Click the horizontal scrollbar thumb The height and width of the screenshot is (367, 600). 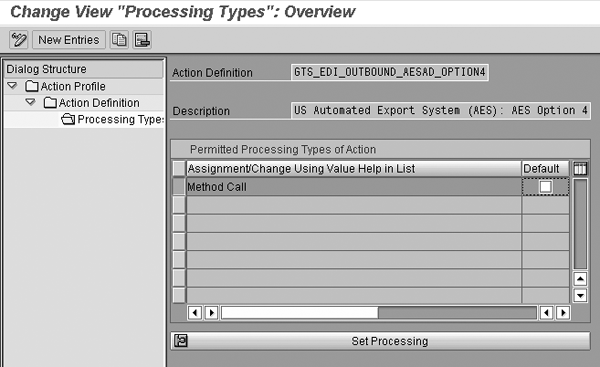[300, 313]
